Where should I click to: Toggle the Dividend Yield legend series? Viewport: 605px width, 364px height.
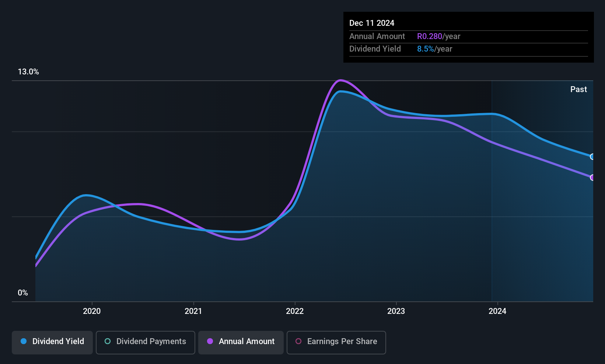pyautogui.click(x=52, y=342)
